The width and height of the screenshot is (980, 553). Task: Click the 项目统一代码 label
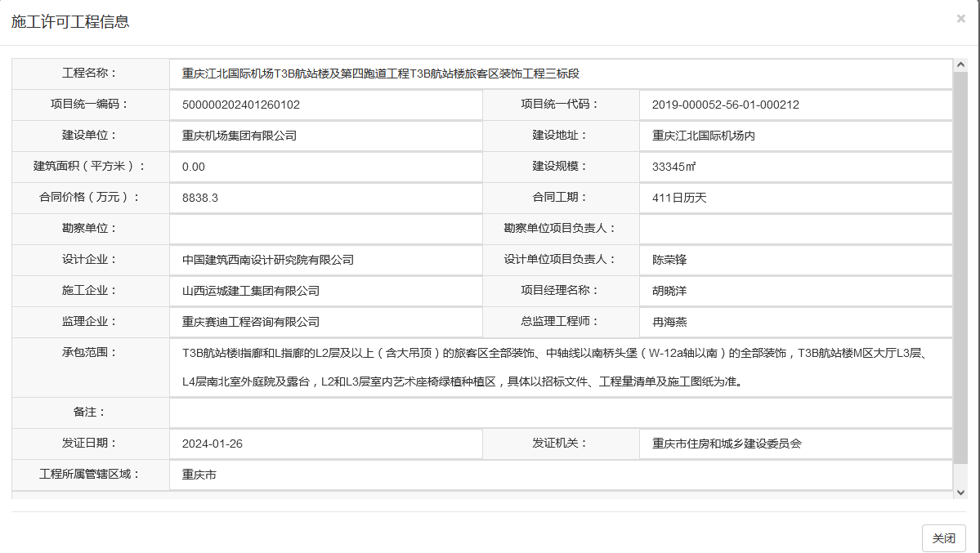(560, 105)
